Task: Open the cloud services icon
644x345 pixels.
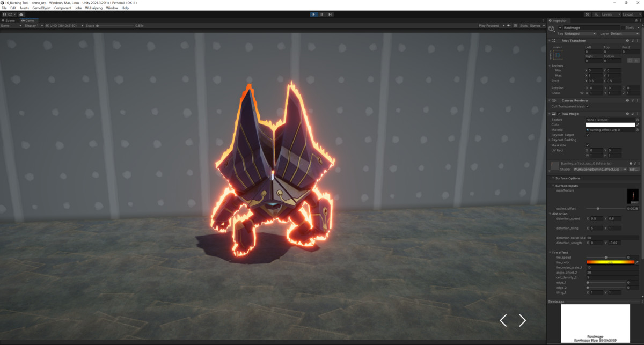Action: (x=21, y=14)
